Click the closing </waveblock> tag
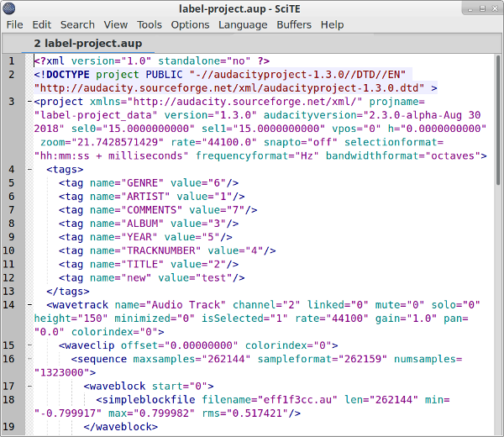 (x=120, y=427)
